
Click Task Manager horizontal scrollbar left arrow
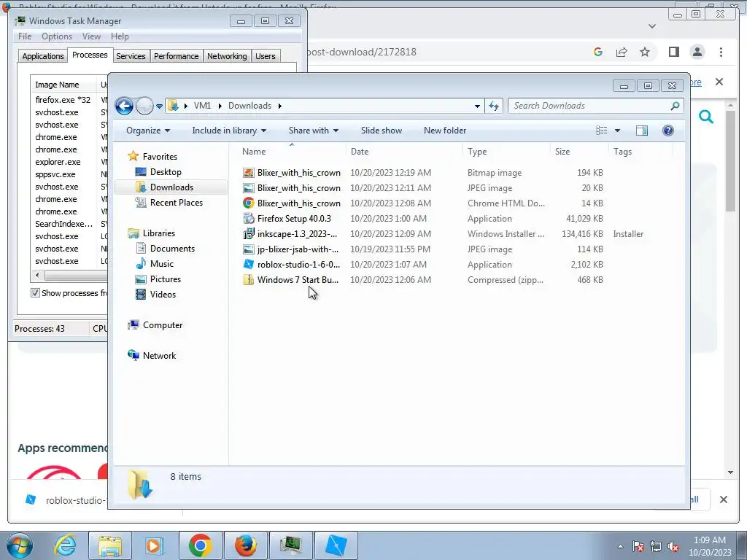click(38, 275)
